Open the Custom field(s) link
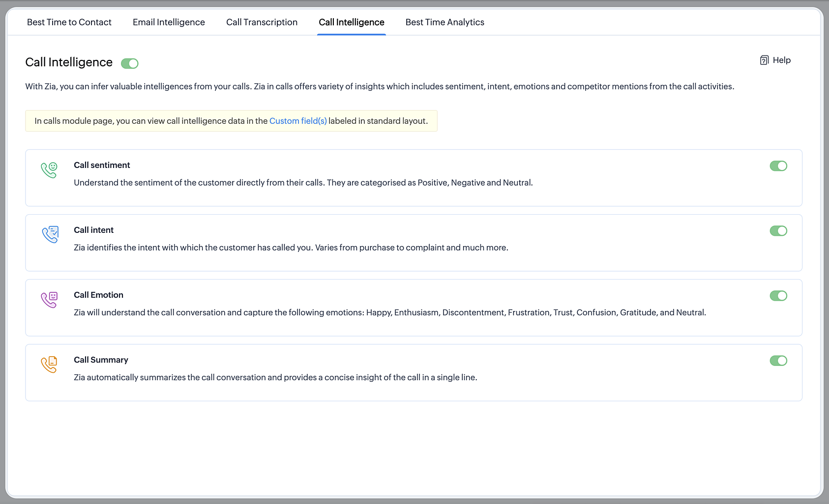829x504 pixels. tap(298, 121)
